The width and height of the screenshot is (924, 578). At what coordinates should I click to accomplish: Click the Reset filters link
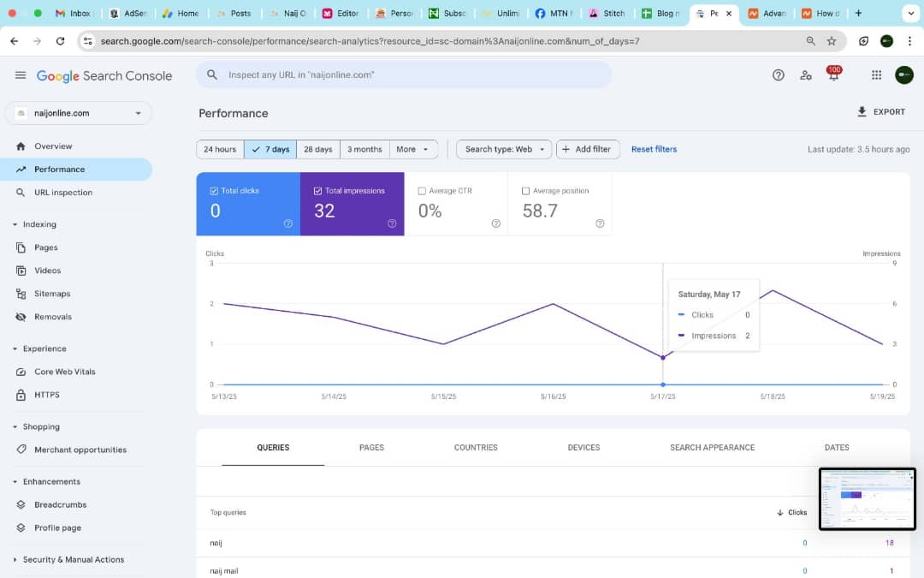654,149
